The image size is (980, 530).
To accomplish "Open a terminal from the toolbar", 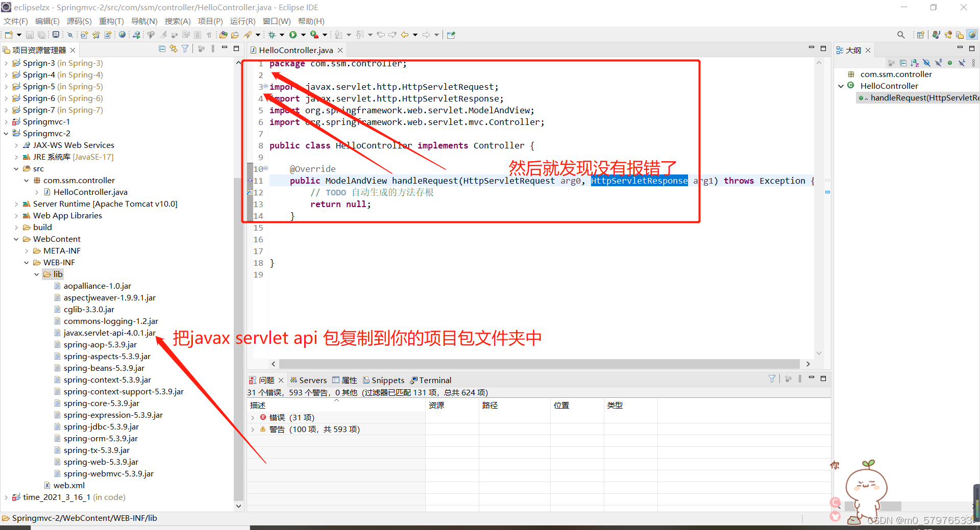I will tap(56, 35).
